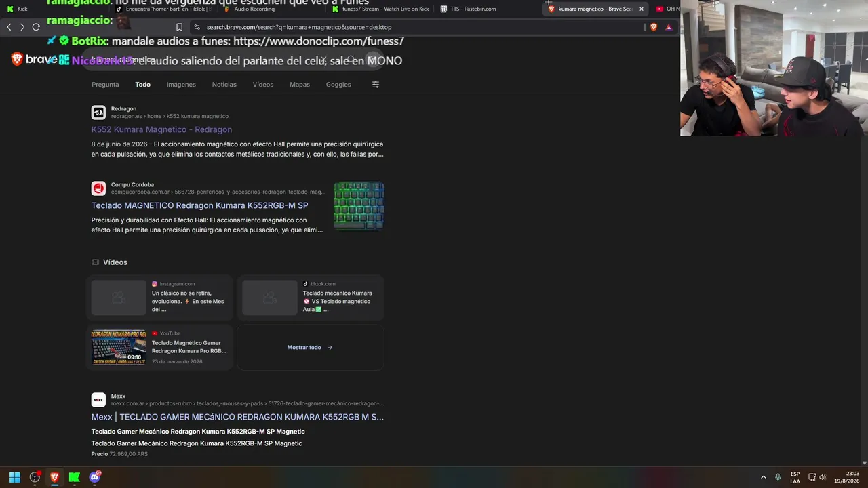Screen dimensions: 868x488
Task: Open the volume tray icon
Action: (823, 477)
